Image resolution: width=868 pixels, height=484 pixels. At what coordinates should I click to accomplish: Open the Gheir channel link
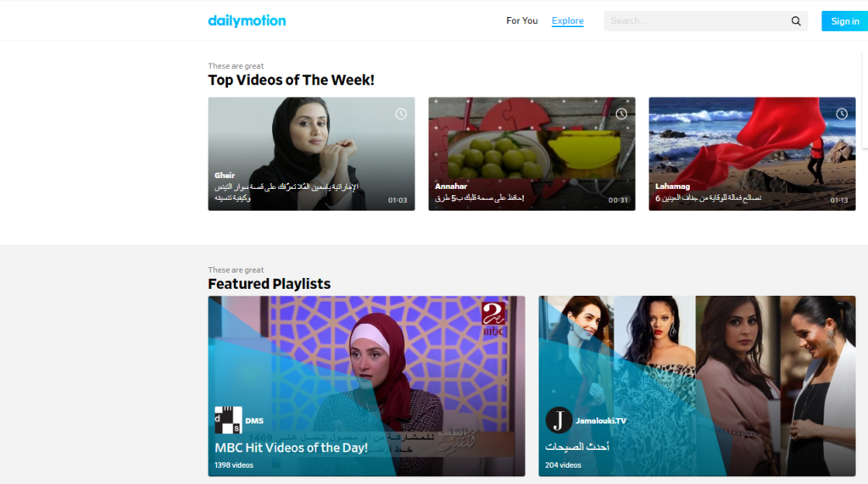(x=225, y=175)
